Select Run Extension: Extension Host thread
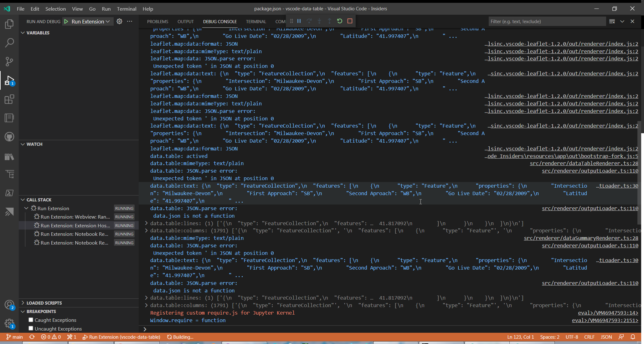644x344 pixels. coord(79,225)
